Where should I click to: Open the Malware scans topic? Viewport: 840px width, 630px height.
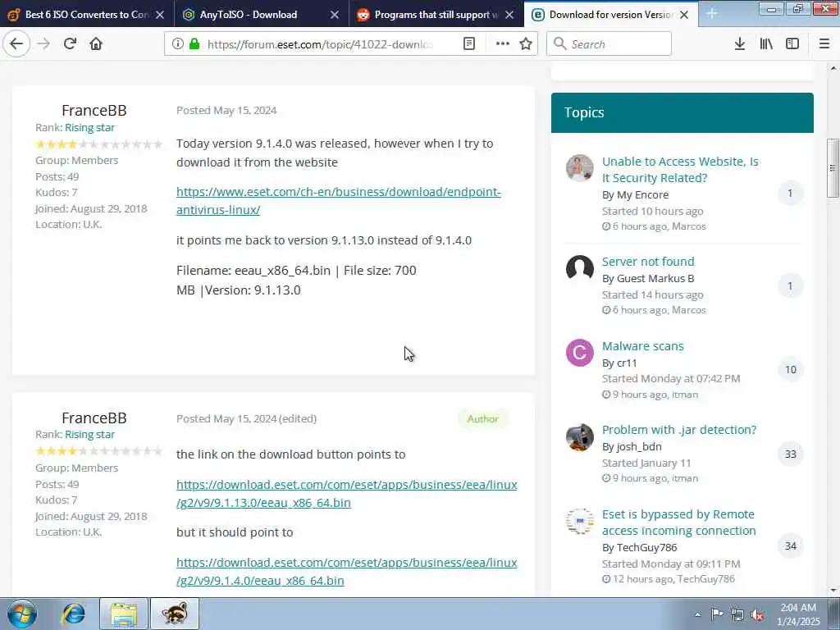(x=643, y=346)
